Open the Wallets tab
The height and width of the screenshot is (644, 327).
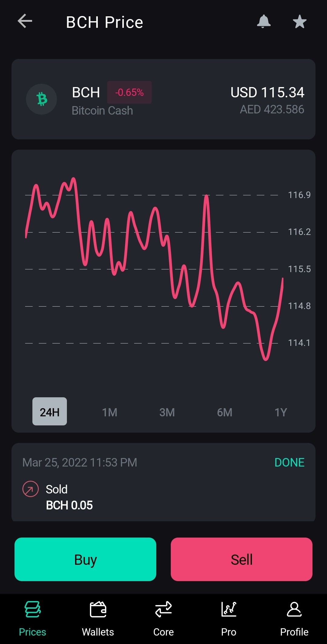(98, 619)
